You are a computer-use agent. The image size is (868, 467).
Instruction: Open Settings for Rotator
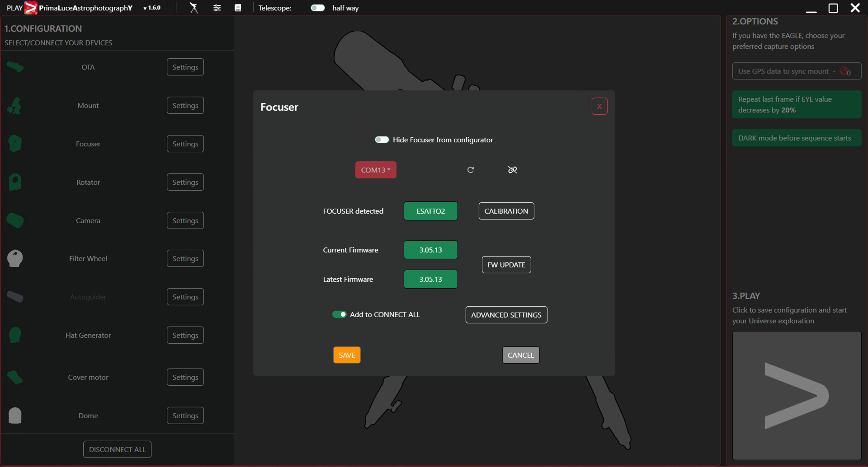coord(185,182)
